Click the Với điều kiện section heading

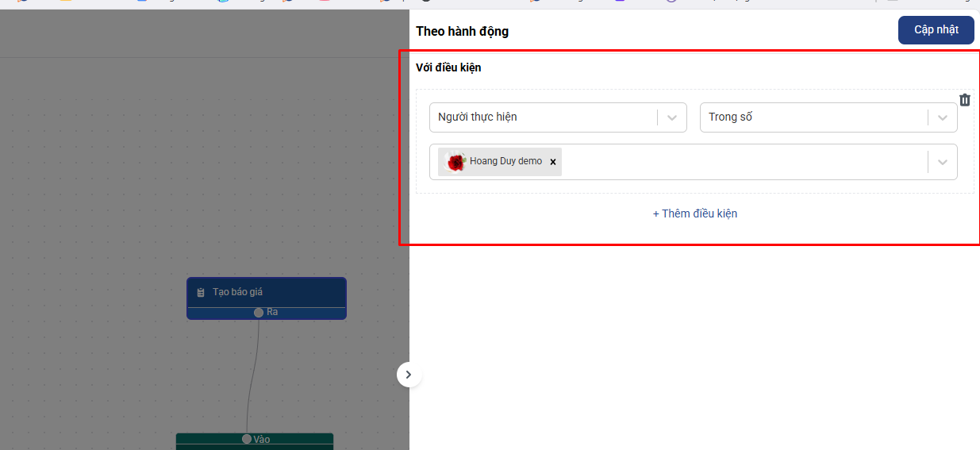click(448, 67)
